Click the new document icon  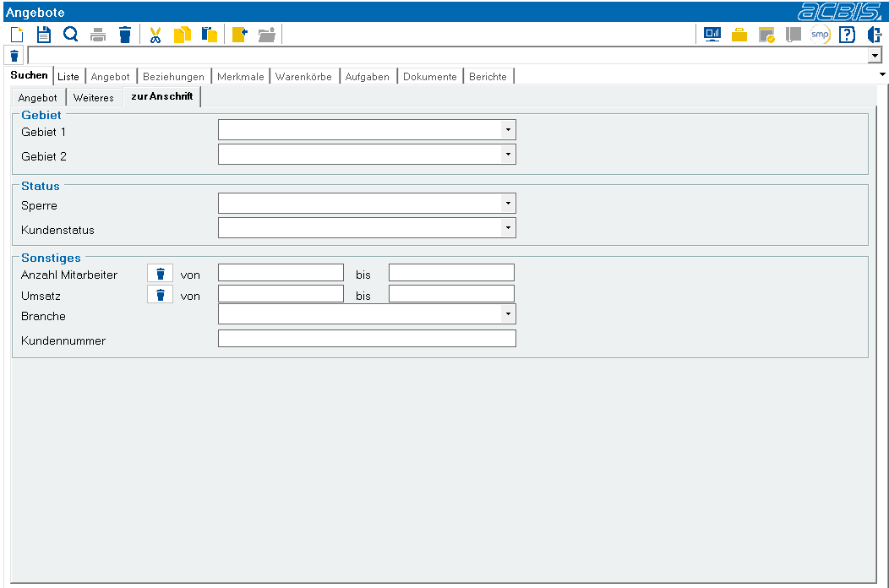[17, 35]
